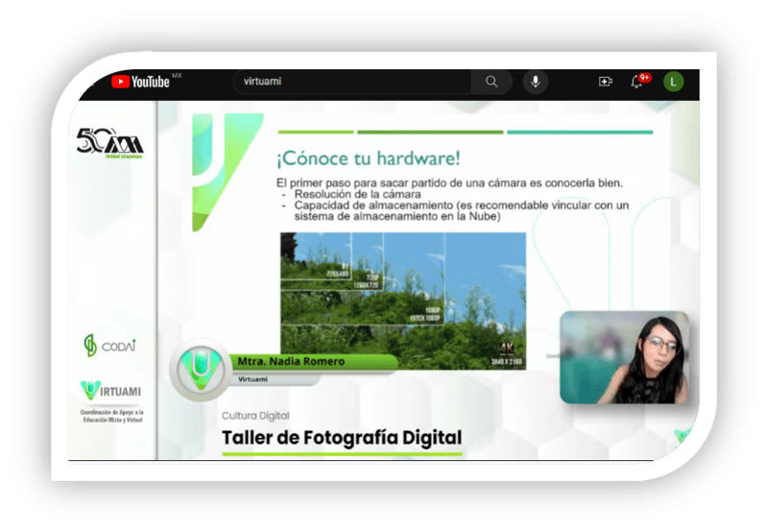The height and width of the screenshot is (532, 768).
Task: Click the "Cultura Digital" label
Action: pos(254,416)
